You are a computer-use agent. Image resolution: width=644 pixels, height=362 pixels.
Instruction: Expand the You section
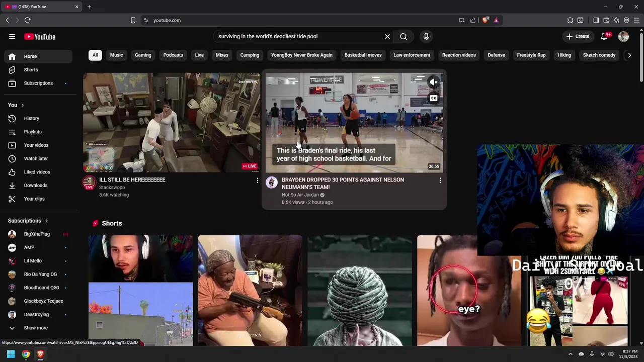[x=16, y=105]
